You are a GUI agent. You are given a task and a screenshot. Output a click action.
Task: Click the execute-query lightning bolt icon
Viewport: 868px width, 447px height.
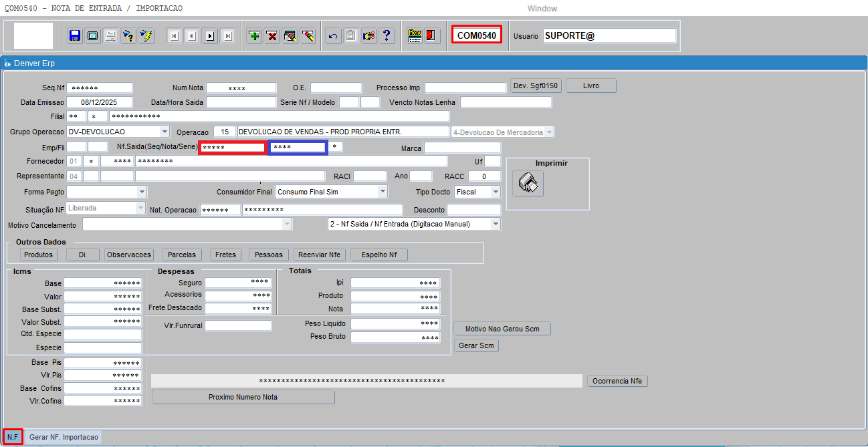tap(146, 36)
